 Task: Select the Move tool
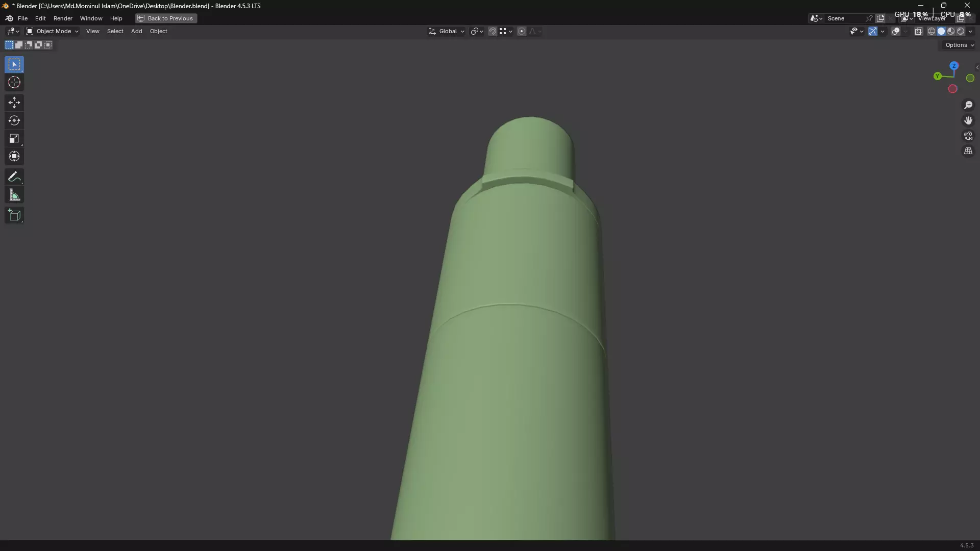(14, 103)
